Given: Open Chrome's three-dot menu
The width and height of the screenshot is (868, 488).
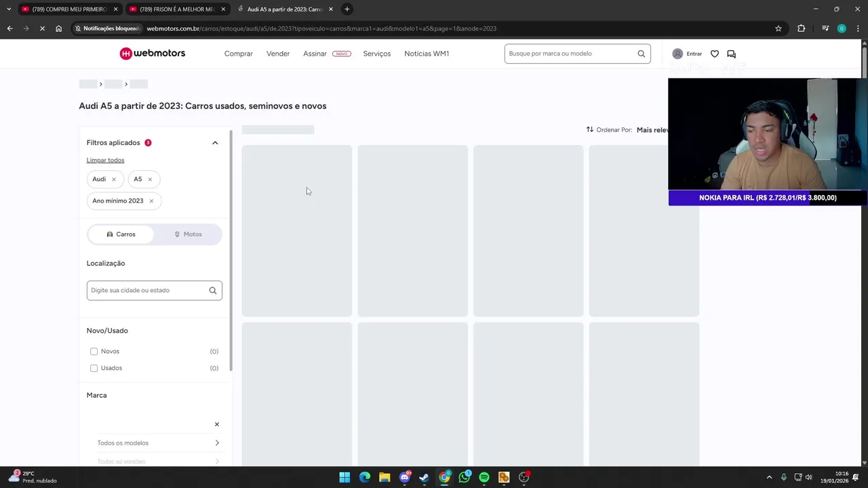Looking at the screenshot, I should [x=859, y=28].
